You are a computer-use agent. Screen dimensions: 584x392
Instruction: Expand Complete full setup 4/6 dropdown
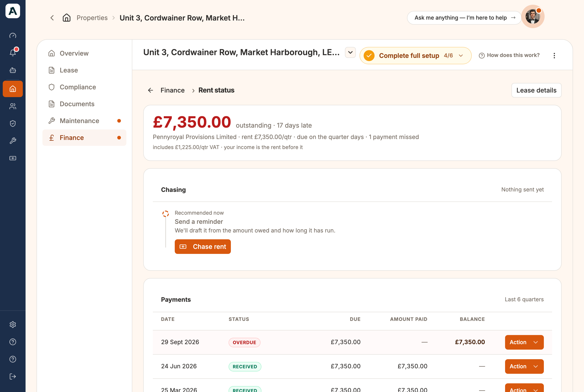pyautogui.click(x=415, y=56)
